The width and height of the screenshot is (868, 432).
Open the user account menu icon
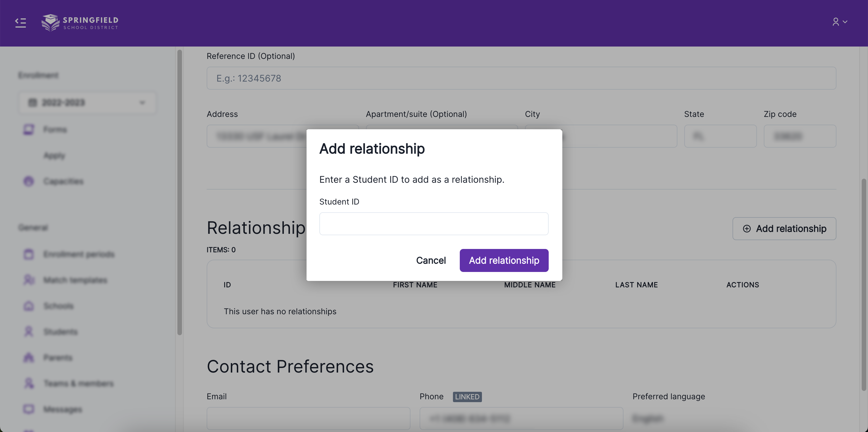(x=836, y=22)
